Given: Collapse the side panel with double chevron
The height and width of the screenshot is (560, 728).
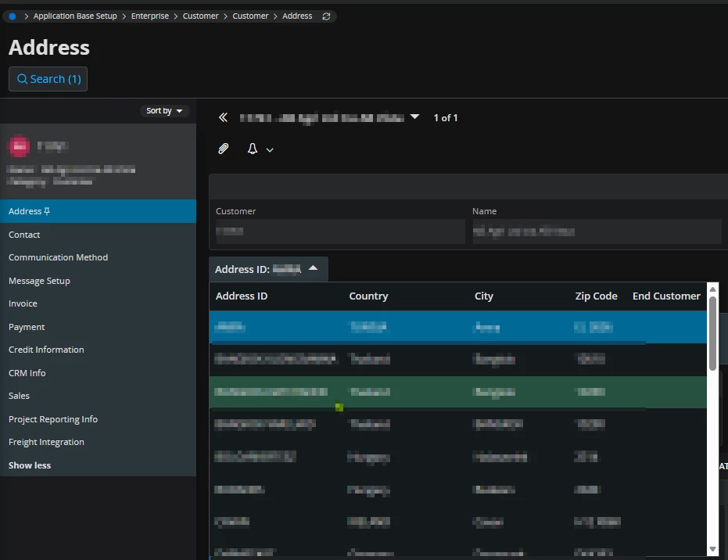Looking at the screenshot, I should [x=224, y=117].
